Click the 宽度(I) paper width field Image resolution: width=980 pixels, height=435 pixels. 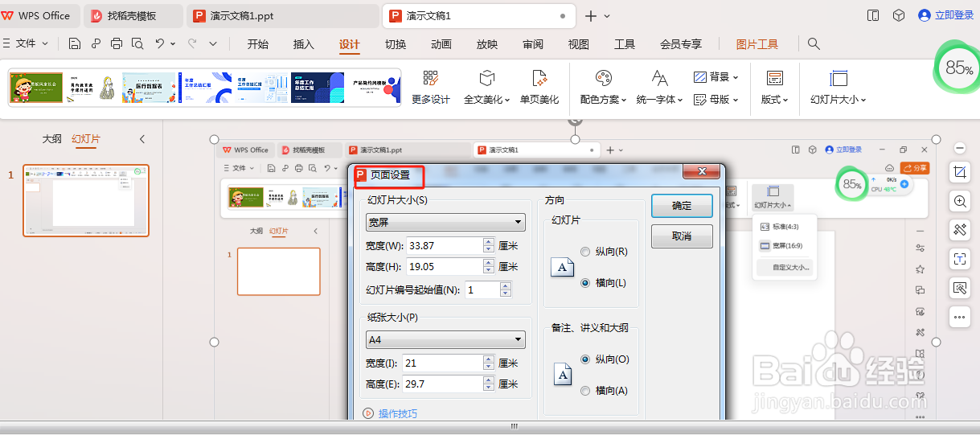(x=443, y=363)
